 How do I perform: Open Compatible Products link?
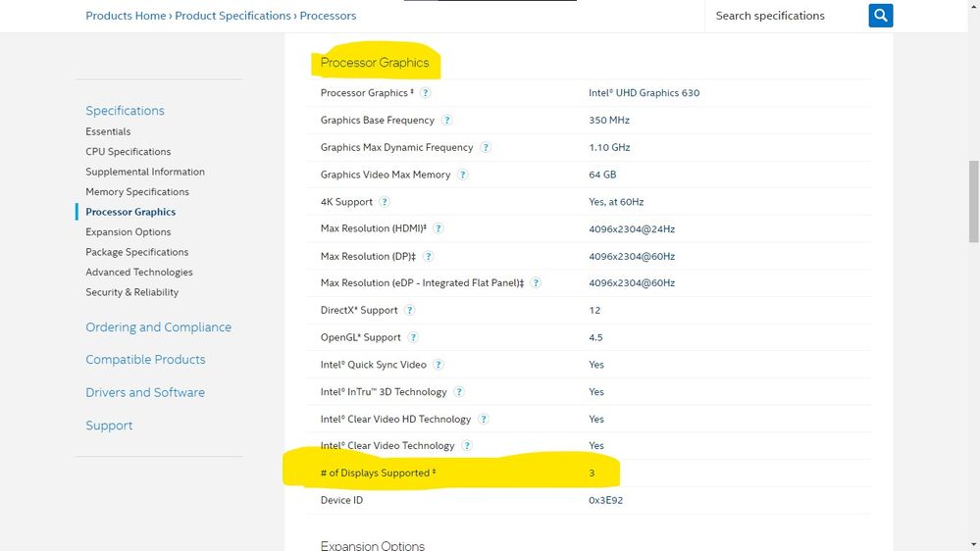coord(145,360)
